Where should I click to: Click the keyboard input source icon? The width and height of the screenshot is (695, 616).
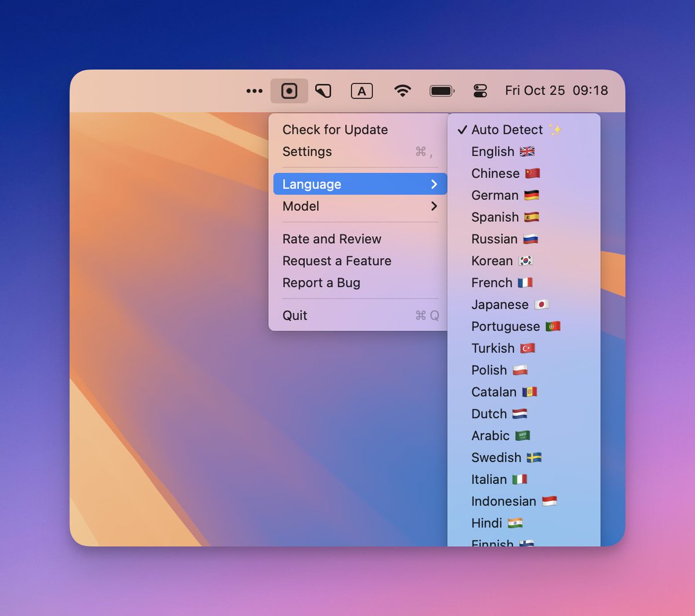(x=361, y=91)
